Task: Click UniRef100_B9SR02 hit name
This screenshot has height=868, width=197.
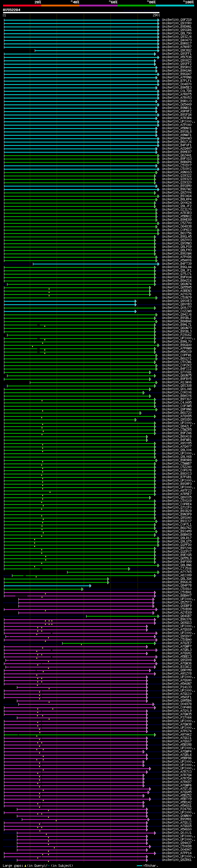Action: coord(177,67)
